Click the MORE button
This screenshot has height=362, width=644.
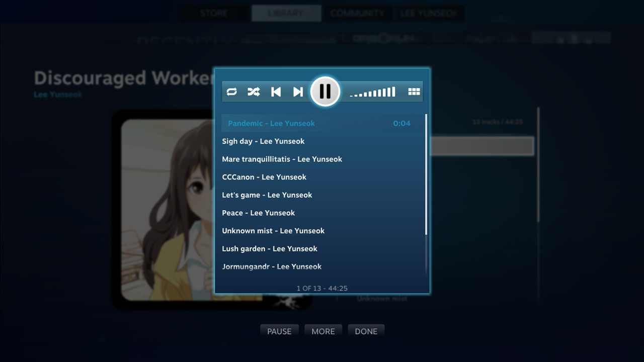point(323,331)
